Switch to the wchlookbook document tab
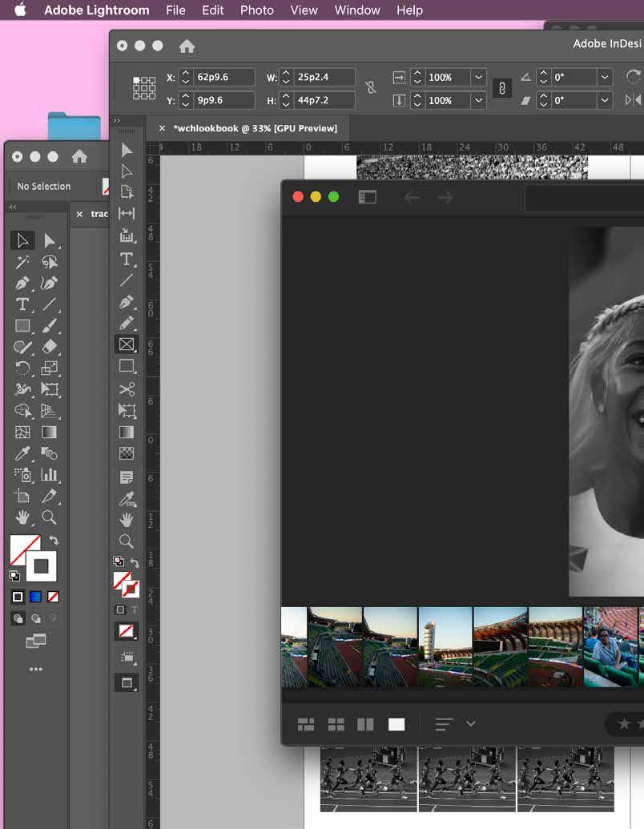Screen dimensions: 644x829 click(255, 128)
